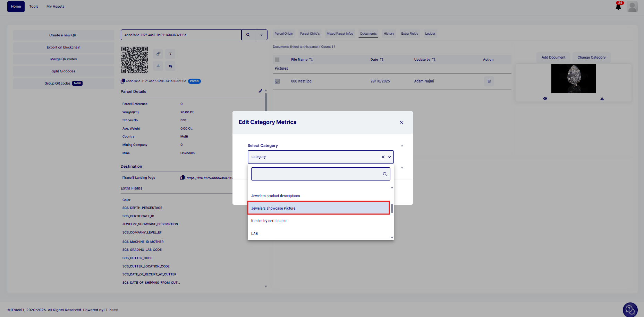Open the filter dropdown beside search button
644x317 pixels.
[262, 35]
